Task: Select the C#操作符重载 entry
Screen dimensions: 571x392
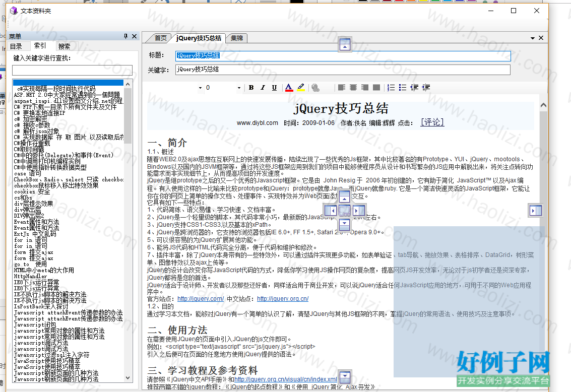Action: coord(32,143)
